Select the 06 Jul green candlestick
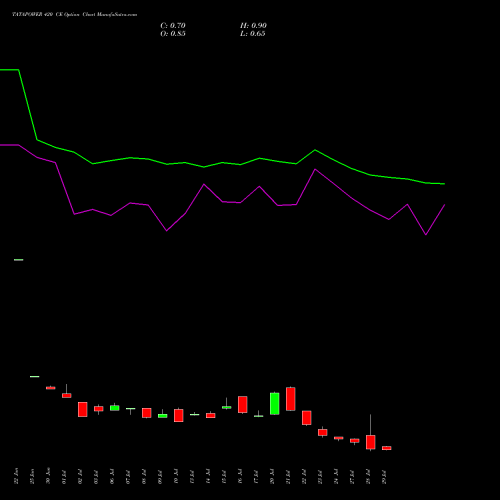500x500 pixels. pyautogui.click(x=115, y=408)
